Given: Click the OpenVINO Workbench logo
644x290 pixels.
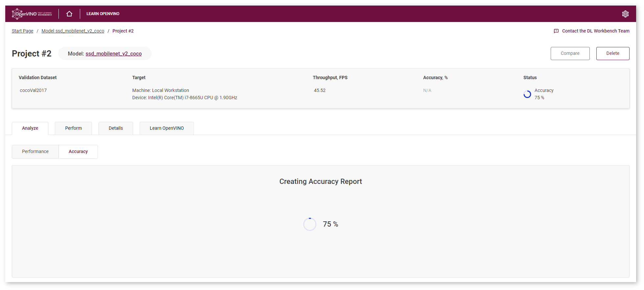Looking at the screenshot, I should pyautogui.click(x=32, y=14).
